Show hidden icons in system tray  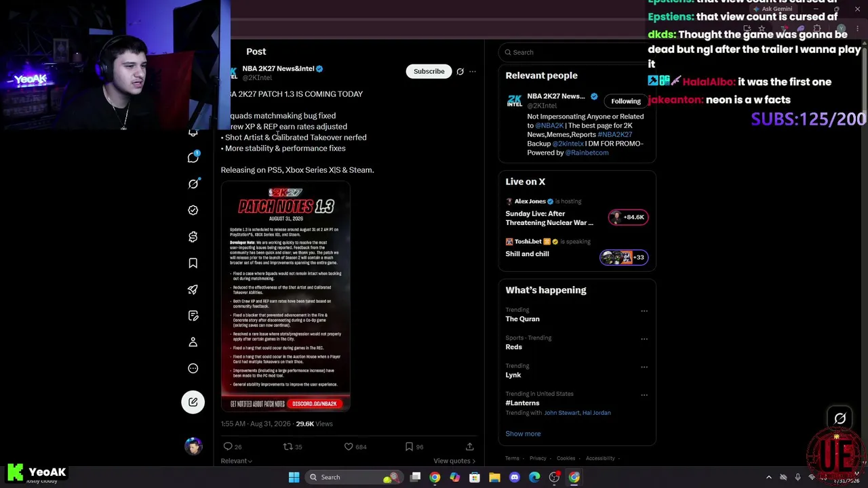(768, 477)
